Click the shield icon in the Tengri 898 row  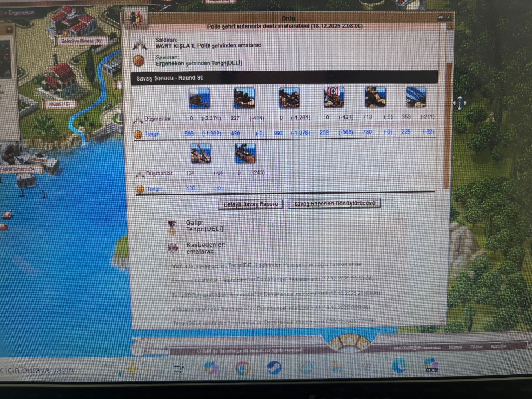[138, 134]
